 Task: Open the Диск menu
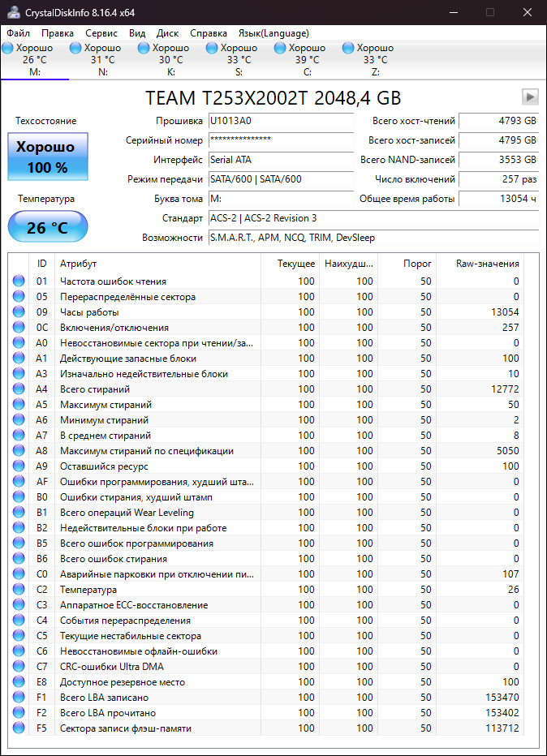coord(167,33)
